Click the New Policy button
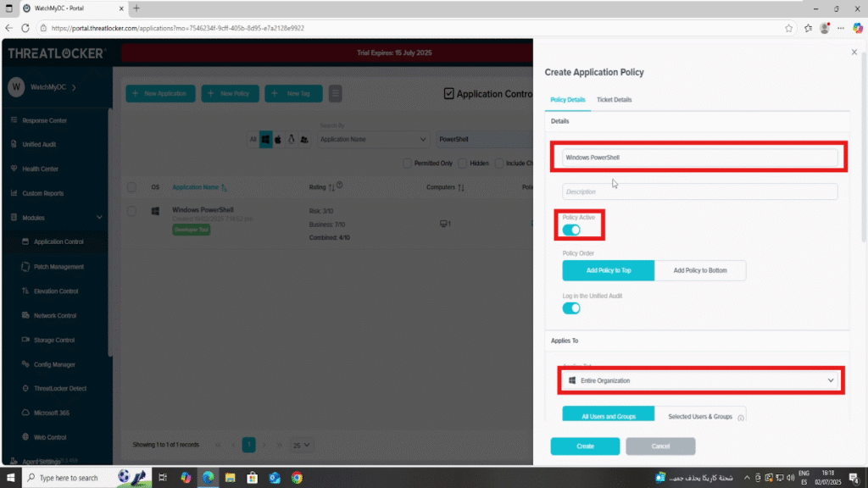The image size is (868, 488). coord(230,93)
